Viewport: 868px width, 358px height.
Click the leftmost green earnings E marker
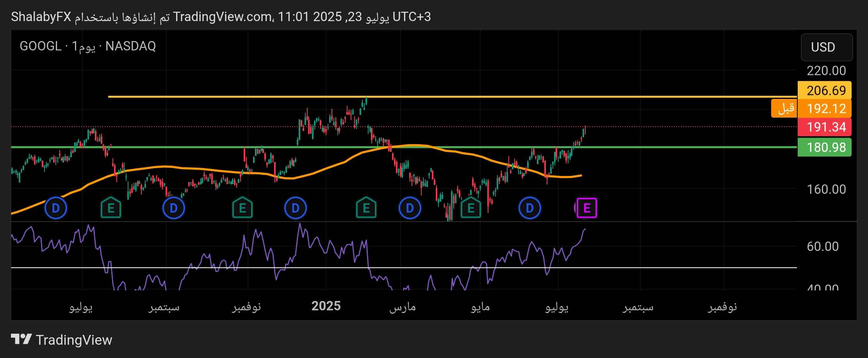click(x=111, y=208)
